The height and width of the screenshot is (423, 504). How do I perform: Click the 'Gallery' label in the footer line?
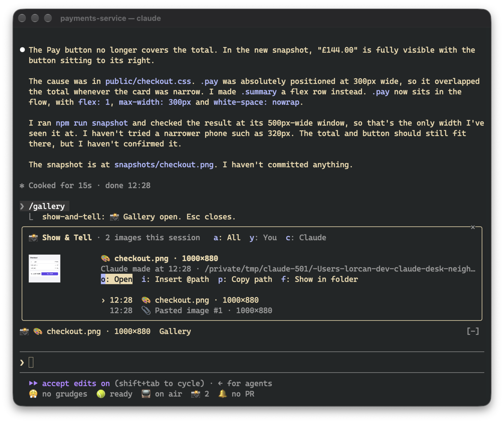[175, 331]
